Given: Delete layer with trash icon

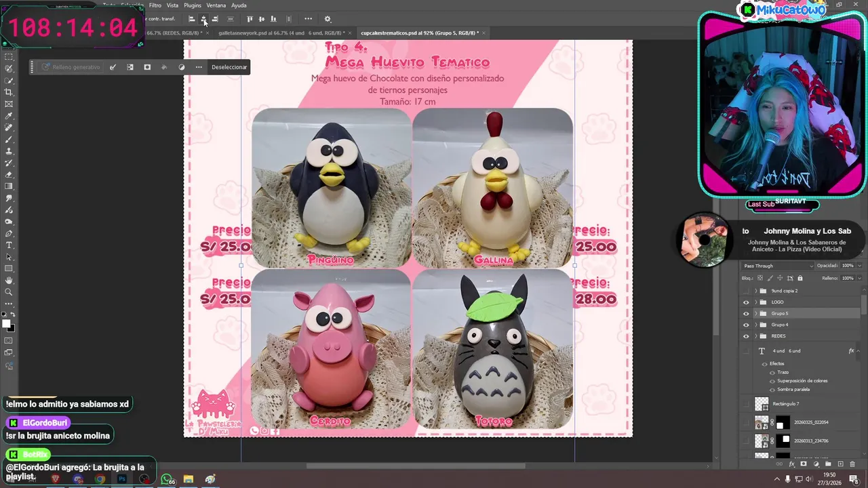Looking at the screenshot, I should 852,464.
